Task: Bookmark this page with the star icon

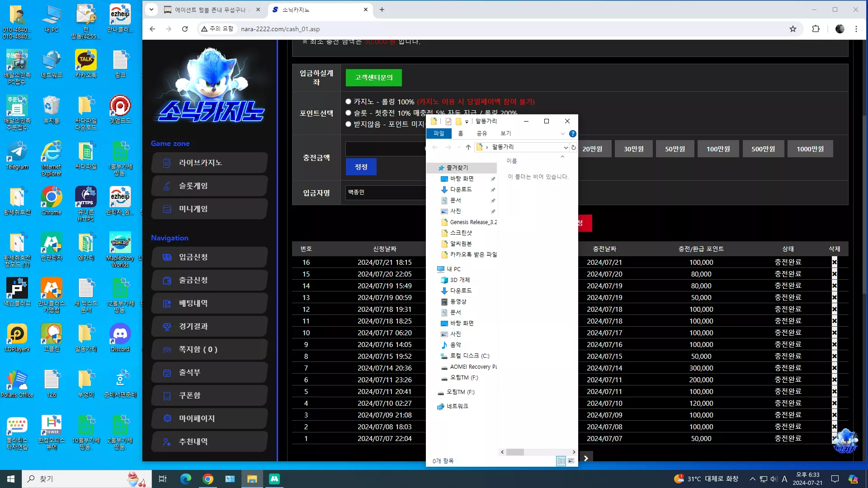Action: 793,29
